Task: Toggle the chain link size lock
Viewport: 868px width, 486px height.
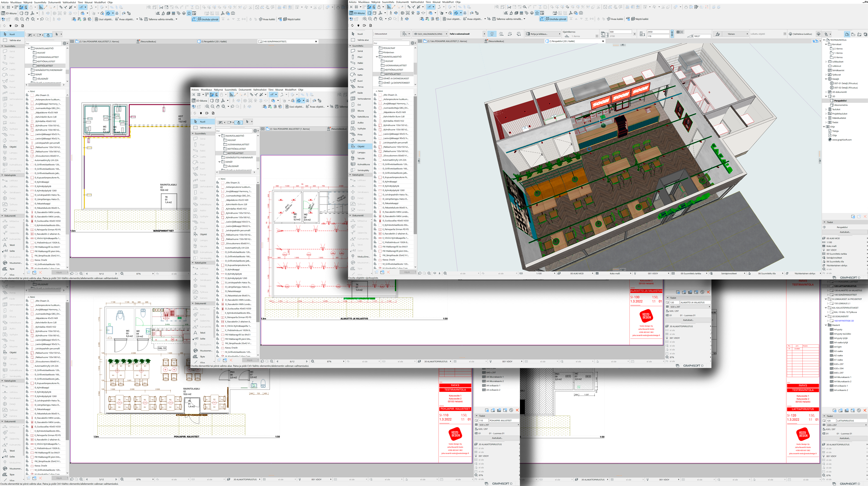Action: [x=672, y=34]
